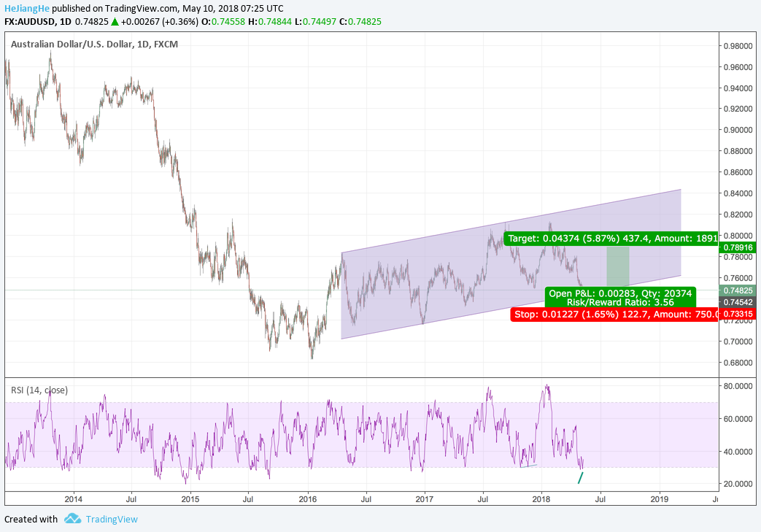Click the green Target label box
761x532 pixels.
[x=611, y=239]
